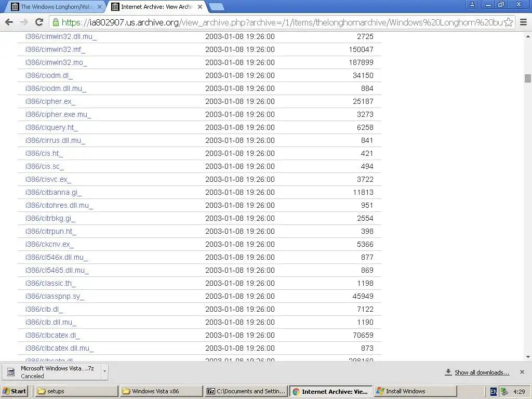Click the file size value 150047
Viewport: 532px width, 399px height.
coord(361,49)
